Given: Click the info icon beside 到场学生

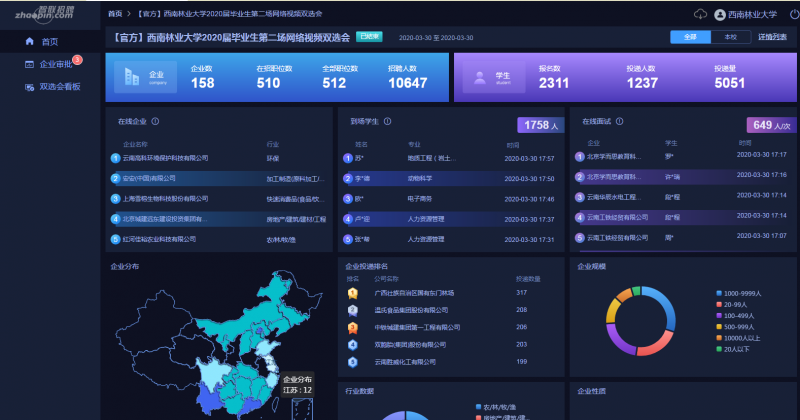Looking at the screenshot, I should point(387,121).
